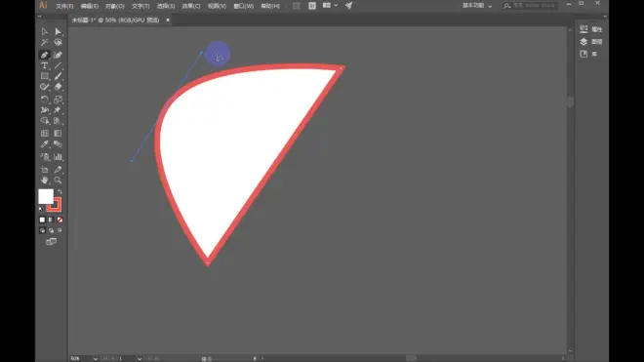Activate the Puppet Warp pin tool
This screenshot has width=644, height=362.
click(x=58, y=110)
